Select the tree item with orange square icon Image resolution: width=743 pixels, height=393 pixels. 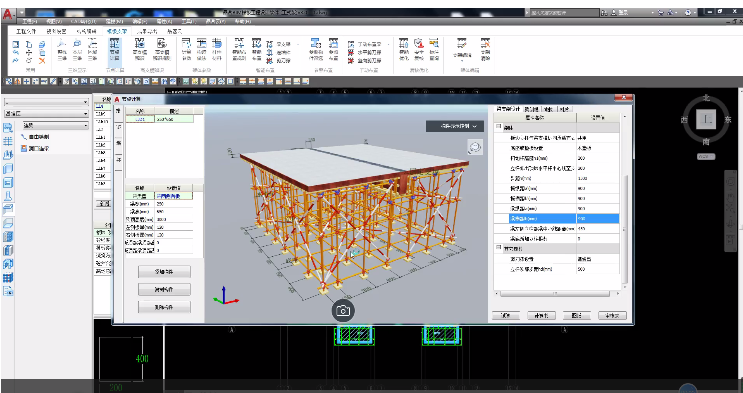[x=35, y=149]
